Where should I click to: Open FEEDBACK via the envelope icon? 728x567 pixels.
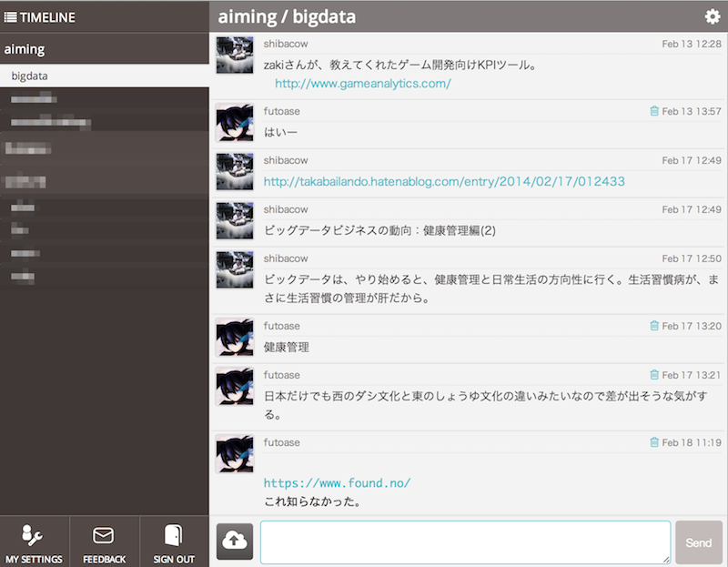coord(103,543)
